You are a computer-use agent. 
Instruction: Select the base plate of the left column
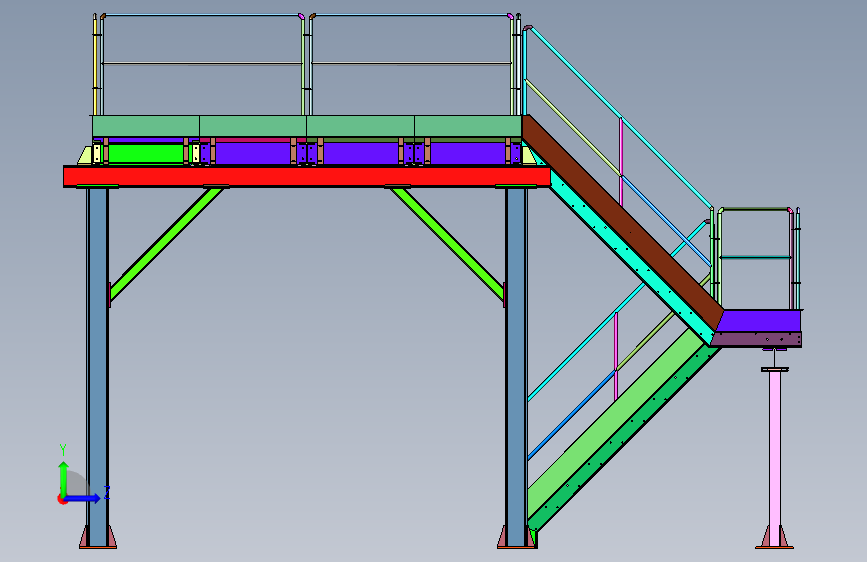point(98,547)
